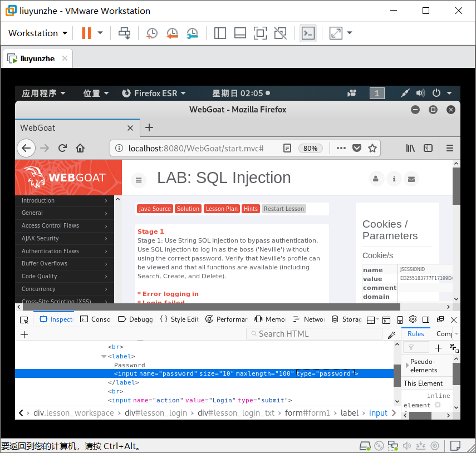The width and height of the screenshot is (476, 453).
Task: Expand the Buffer Overflows category
Action: (65, 264)
